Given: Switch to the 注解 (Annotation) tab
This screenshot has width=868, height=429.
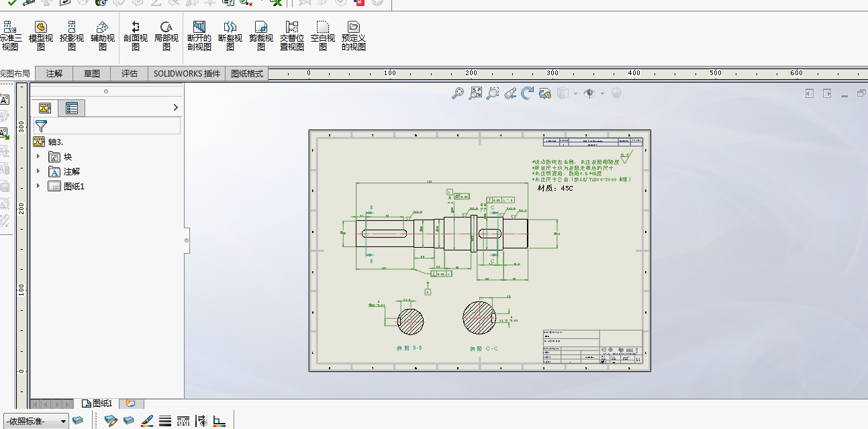Looking at the screenshot, I should pyautogui.click(x=54, y=74).
